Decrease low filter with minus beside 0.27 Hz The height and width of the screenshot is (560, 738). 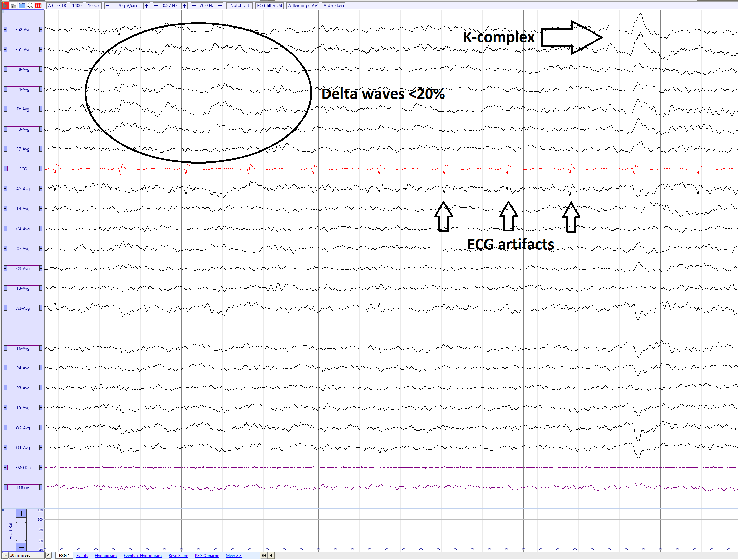click(156, 5)
